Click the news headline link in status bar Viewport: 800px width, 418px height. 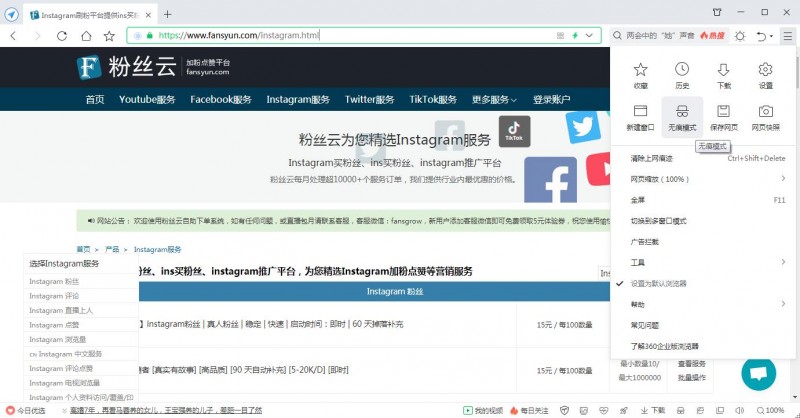click(166, 410)
